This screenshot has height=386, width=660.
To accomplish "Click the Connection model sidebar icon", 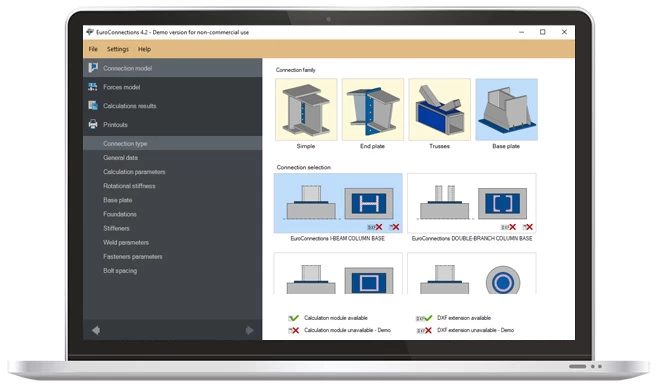I will (93, 68).
